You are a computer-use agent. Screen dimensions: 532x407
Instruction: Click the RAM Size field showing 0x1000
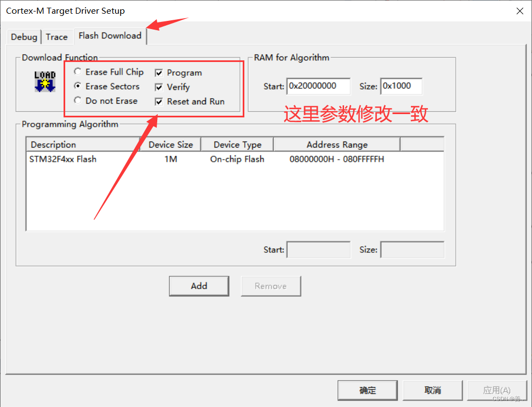click(403, 86)
